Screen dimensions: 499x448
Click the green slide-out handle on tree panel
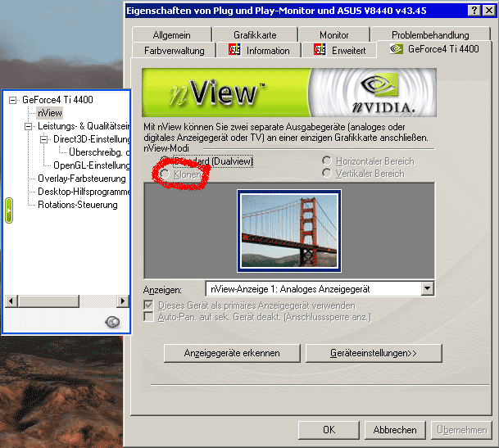click(x=9, y=210)
